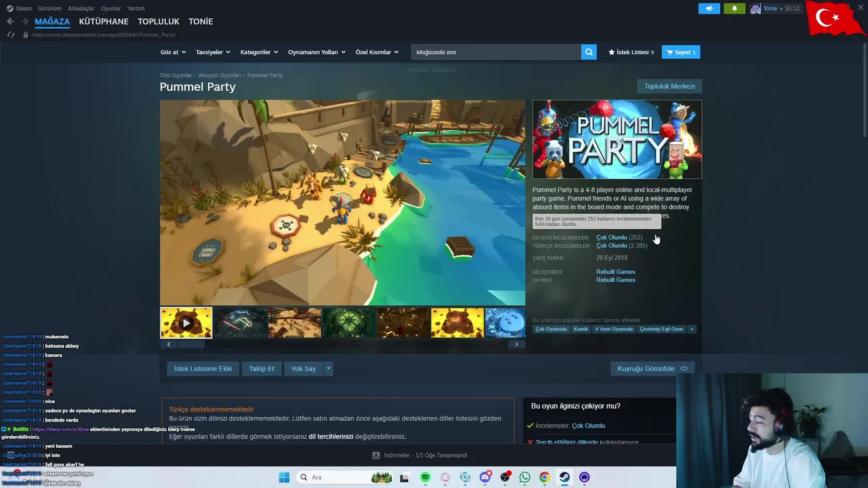Open the İndirmeler downloads status bar
Viewport: 868px width, 488px height.
pos(420,455)
